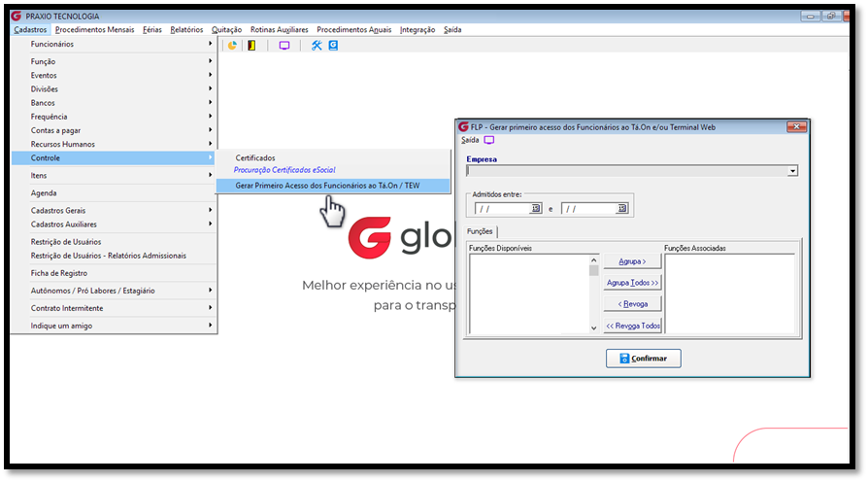Open the Procedimentos Anuais menu
The width and height of the screenshot is (868, 482).
coord(353,30)
